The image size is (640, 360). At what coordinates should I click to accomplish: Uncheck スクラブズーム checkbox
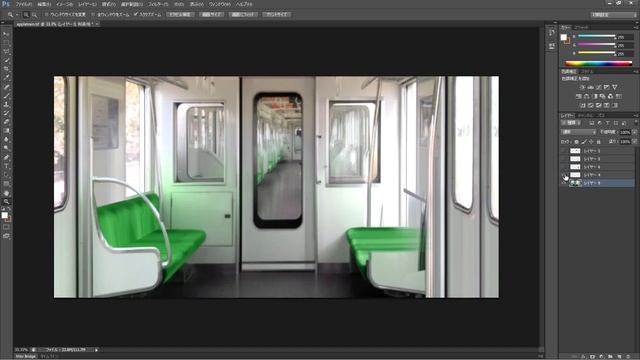point(136,15)
